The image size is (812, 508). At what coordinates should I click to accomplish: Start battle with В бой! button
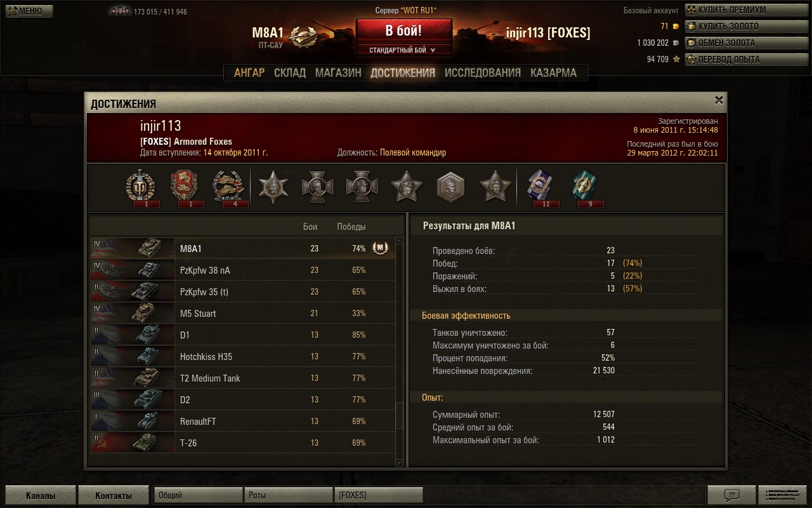(403, 30)
